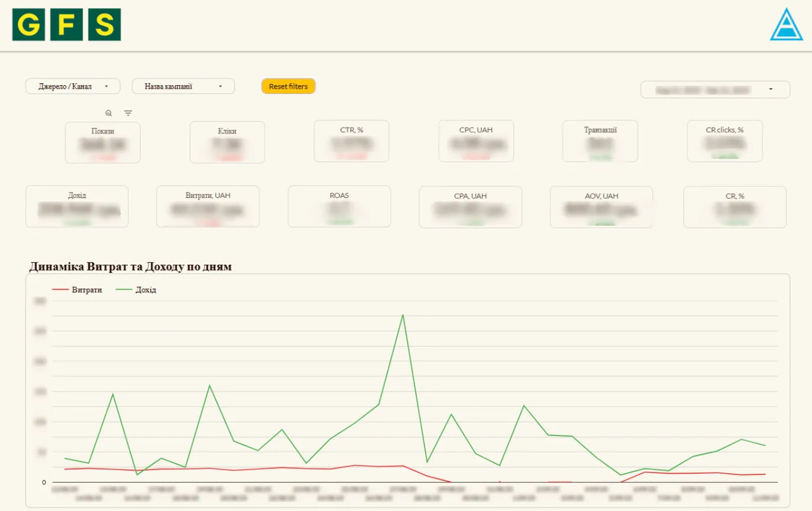Click the highest peak of green Дохід line
812x511 pixels.
[403, 315]
